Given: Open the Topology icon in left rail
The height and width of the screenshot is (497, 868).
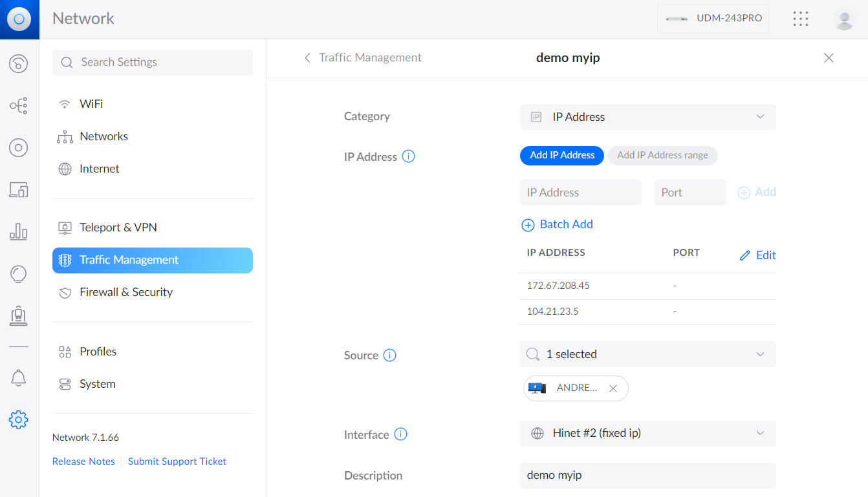Looking at the screenshot, I should coord(18,105).
